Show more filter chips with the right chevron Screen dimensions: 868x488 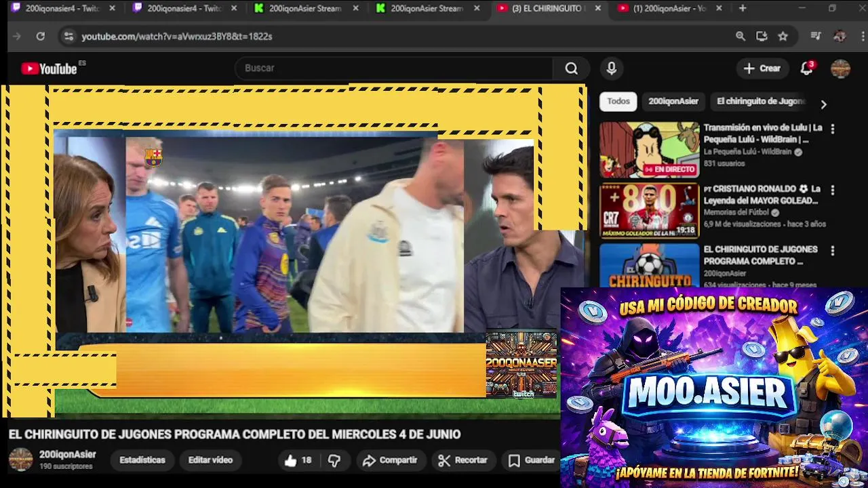coord(823,104)
